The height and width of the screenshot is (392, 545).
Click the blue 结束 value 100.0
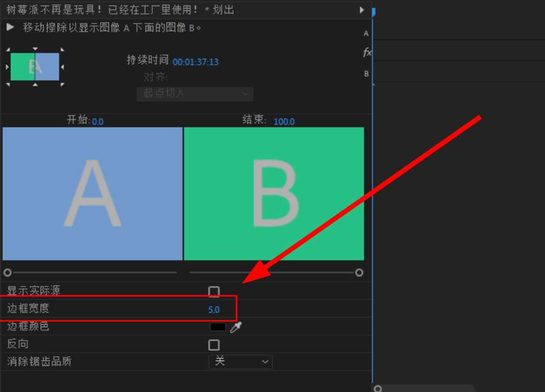[284, 121]
